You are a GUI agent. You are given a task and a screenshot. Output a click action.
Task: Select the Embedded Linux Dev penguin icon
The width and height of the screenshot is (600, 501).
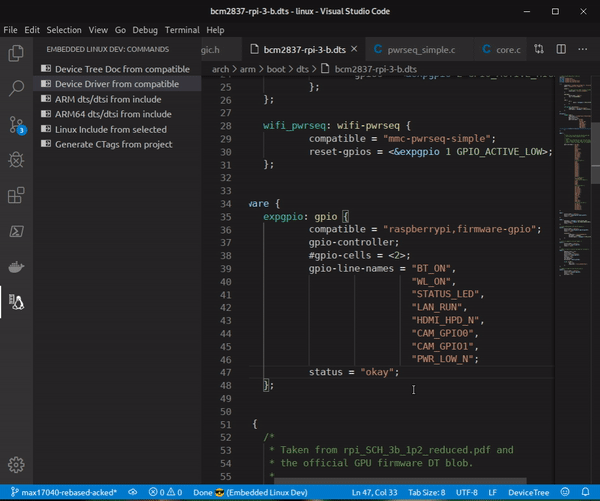tap(16, 302)
